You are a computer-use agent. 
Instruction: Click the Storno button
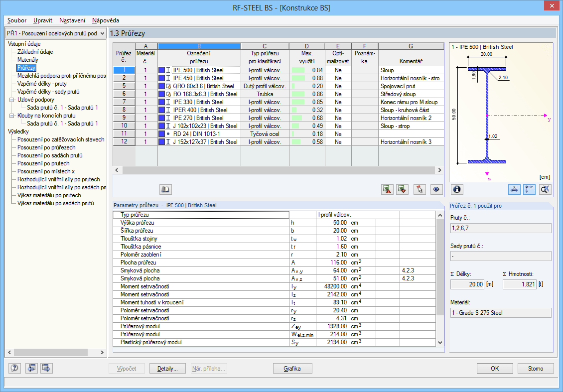pos(536,368)
